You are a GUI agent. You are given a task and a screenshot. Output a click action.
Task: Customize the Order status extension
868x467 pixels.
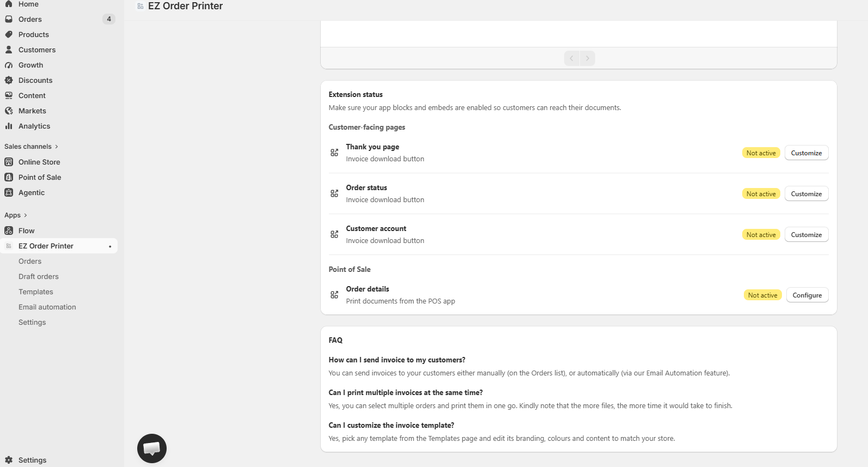pos(806,193)
